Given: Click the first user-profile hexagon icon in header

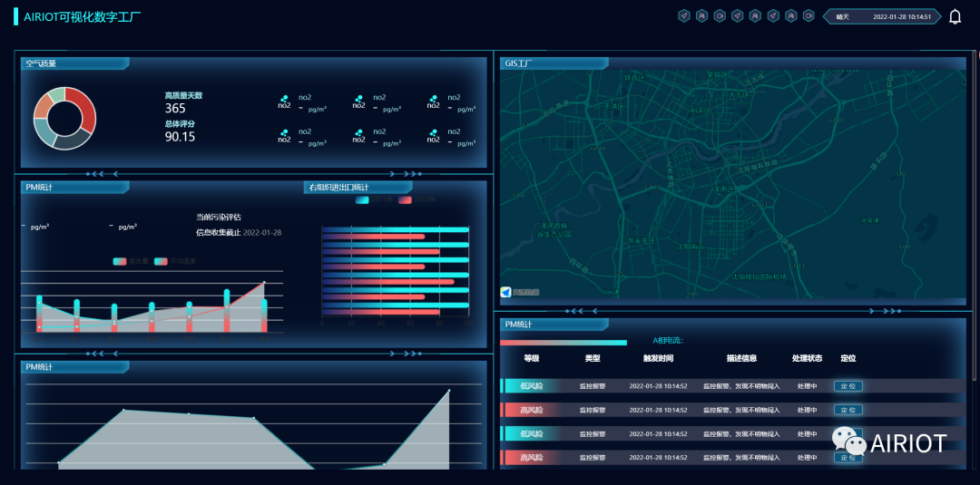Looking at the screenshot, I should [x=701, y=15].
